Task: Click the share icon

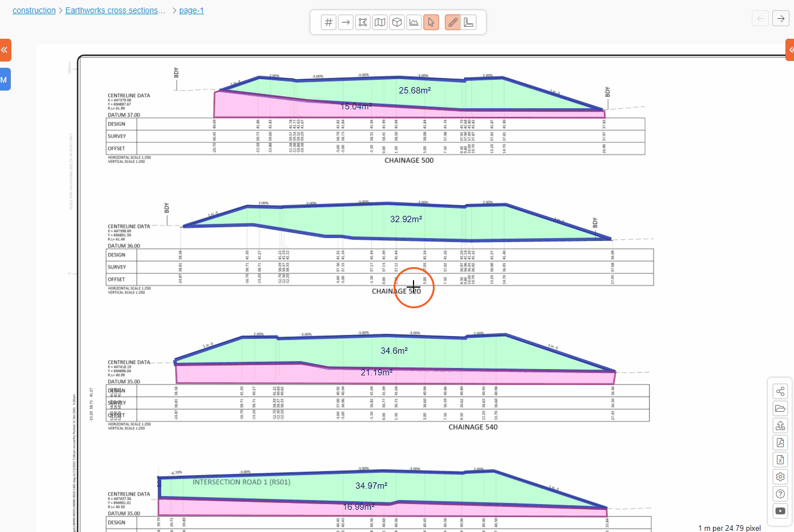Action: [780, 391]
